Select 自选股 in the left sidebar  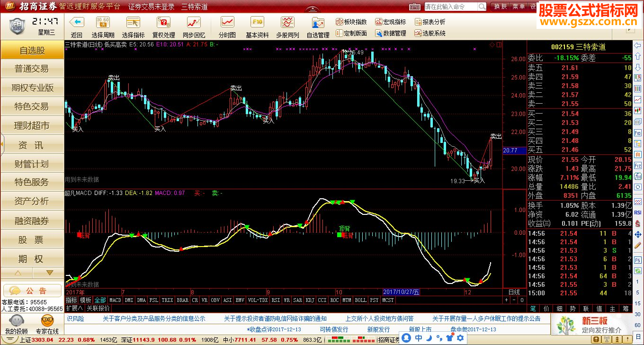[x=32, y=50]
